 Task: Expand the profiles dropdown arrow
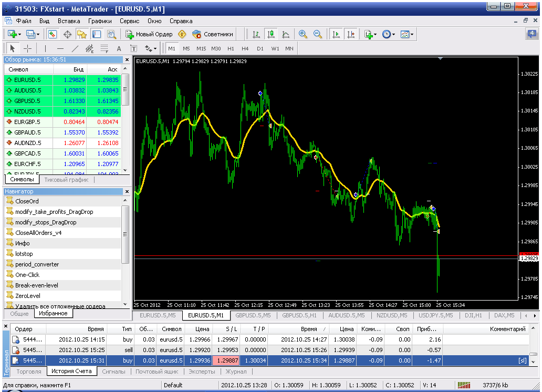point(38,35)
